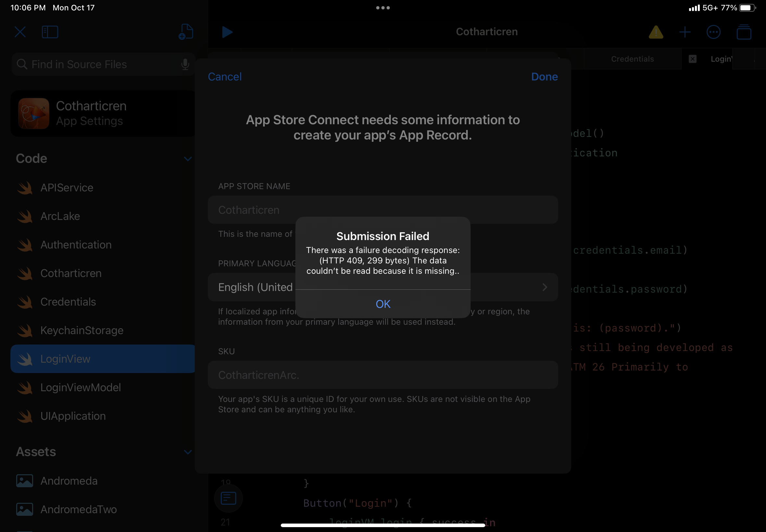Collapse the Code section chevron
Viewport: 766px width, 532px height.
[188, 159]
